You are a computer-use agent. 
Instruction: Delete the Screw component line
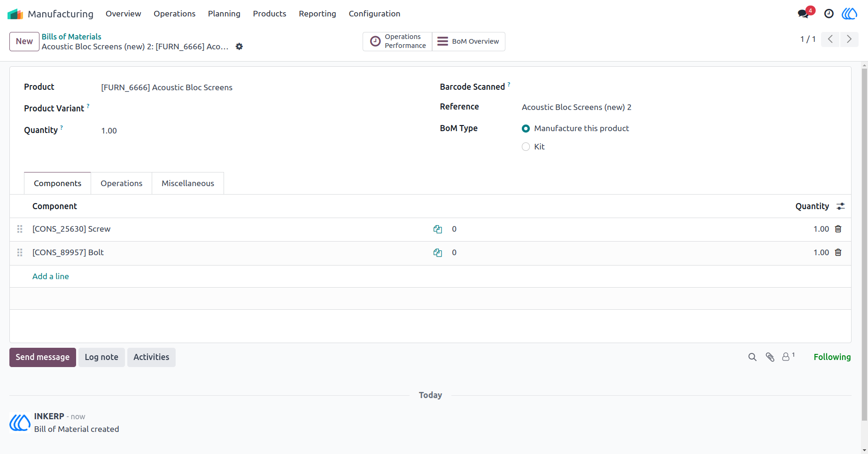(838, 229)
